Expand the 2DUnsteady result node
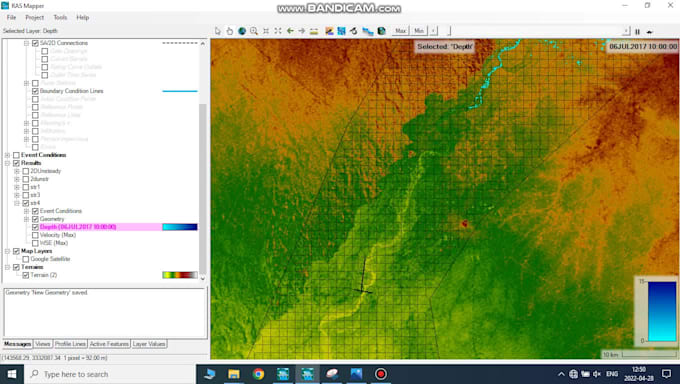This screenshot has height=384, width=680. pos(17,171)
